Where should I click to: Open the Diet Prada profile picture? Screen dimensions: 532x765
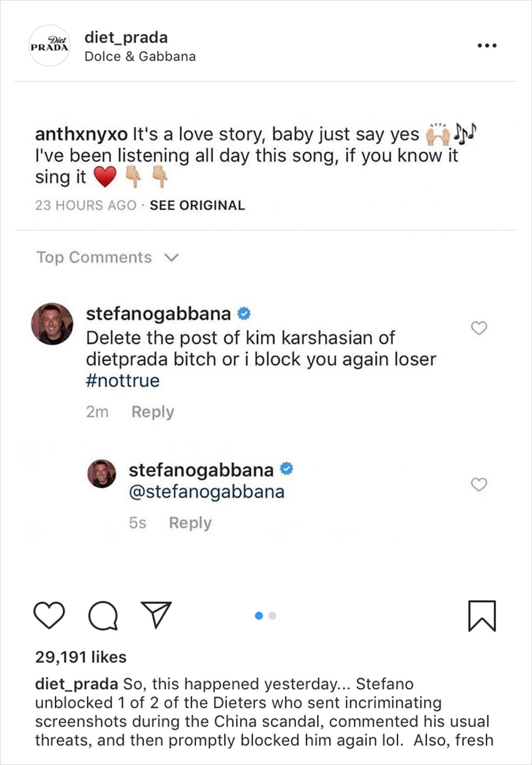point(49,46)
